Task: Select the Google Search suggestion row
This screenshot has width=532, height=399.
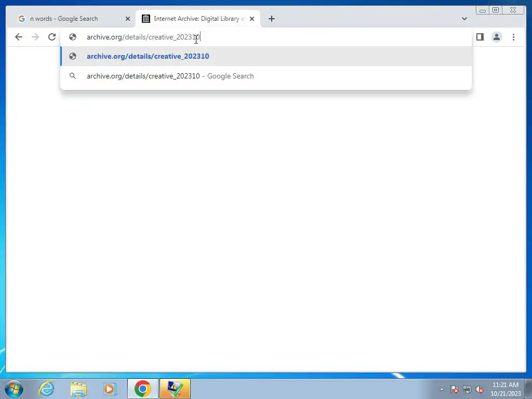Action: 266,76
